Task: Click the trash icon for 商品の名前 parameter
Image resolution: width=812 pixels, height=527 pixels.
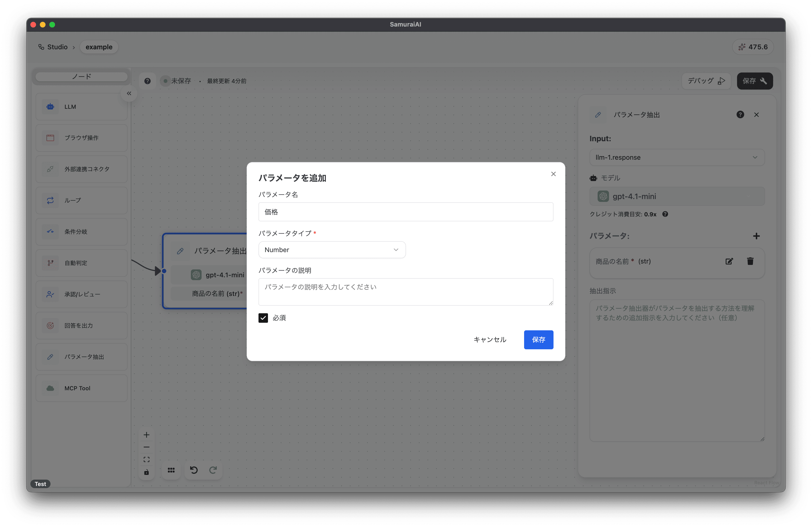Action: pos(750,261)
